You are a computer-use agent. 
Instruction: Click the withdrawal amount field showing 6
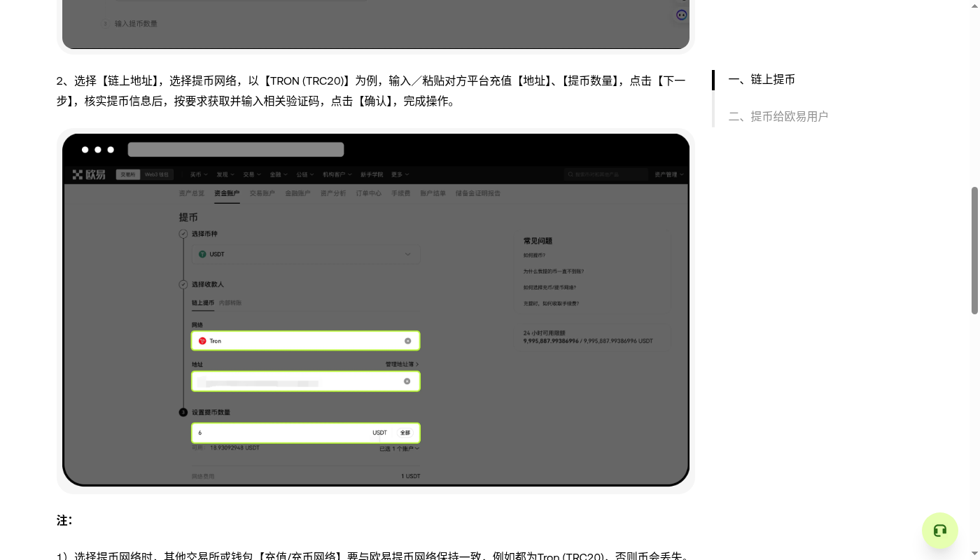click(x=306, y=433)
